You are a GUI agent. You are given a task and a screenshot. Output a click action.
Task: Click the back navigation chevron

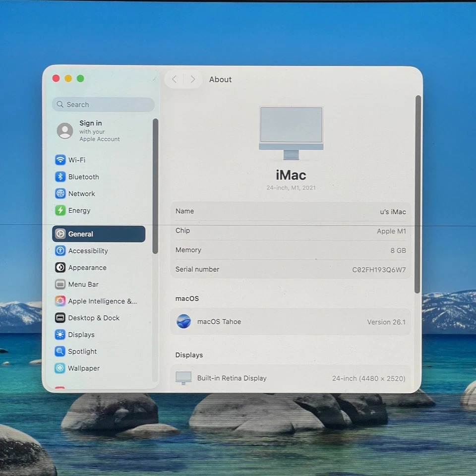pyautogui.click(x=174, y=79)
